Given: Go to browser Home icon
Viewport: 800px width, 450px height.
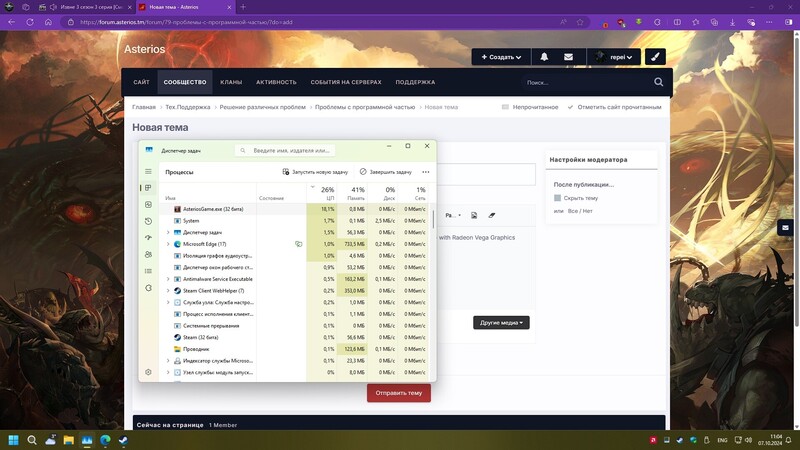Looking at the screenshot, I should (x=48, y=22).
